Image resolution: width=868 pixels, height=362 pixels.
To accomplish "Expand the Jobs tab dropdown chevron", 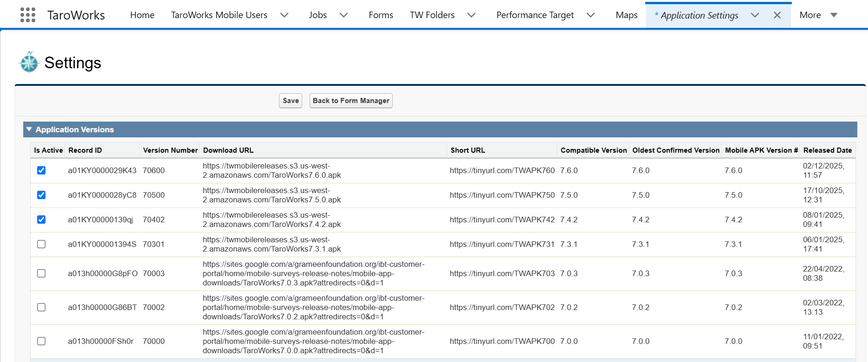I will 344,15.
